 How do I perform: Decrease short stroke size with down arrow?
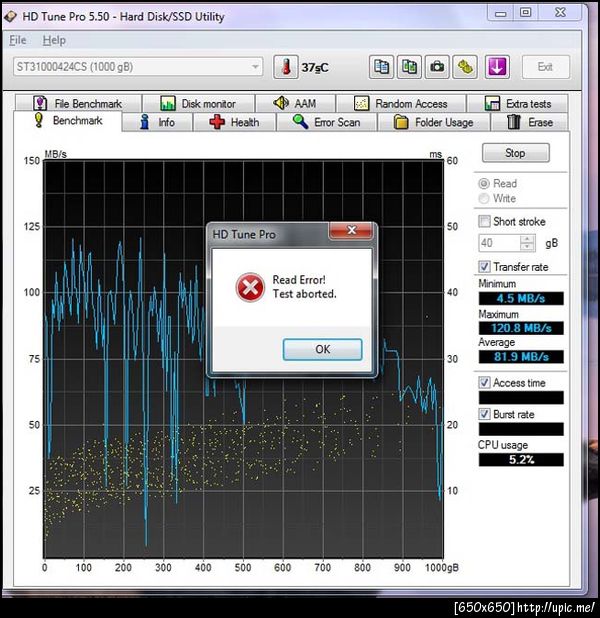tap(527, 247)
